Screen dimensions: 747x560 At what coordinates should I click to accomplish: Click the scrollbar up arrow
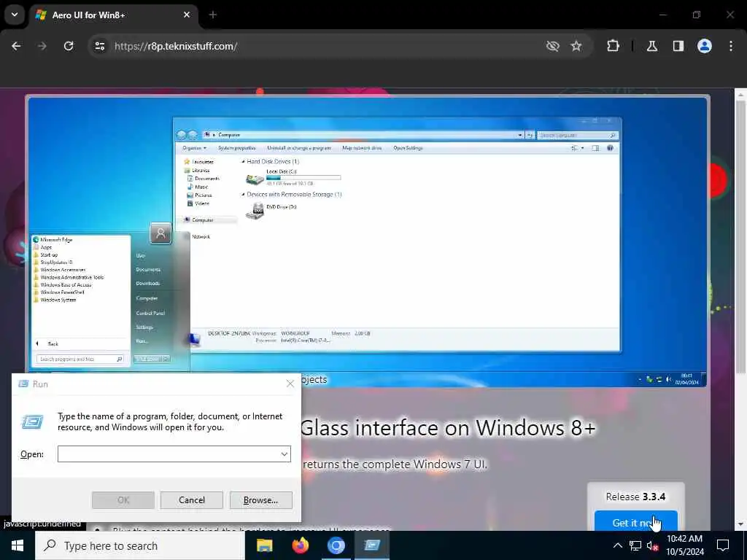pos(740,95)
